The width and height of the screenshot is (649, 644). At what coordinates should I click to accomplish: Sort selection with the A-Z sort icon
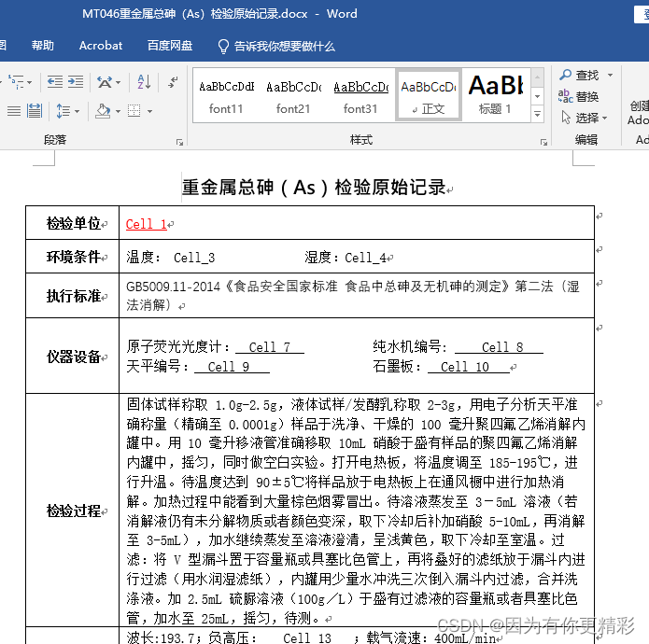(144, 82)
